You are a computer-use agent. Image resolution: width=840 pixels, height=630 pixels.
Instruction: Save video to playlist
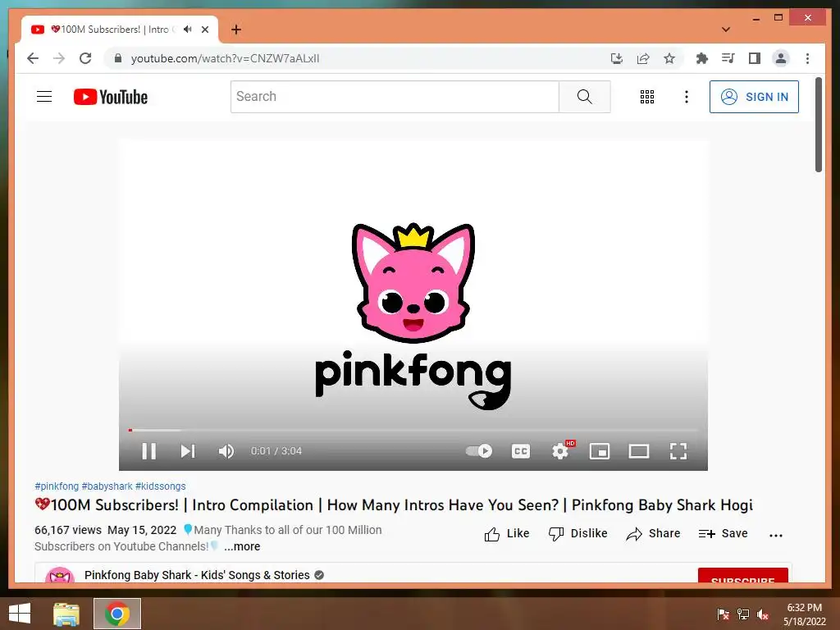(x=724, y=533)
